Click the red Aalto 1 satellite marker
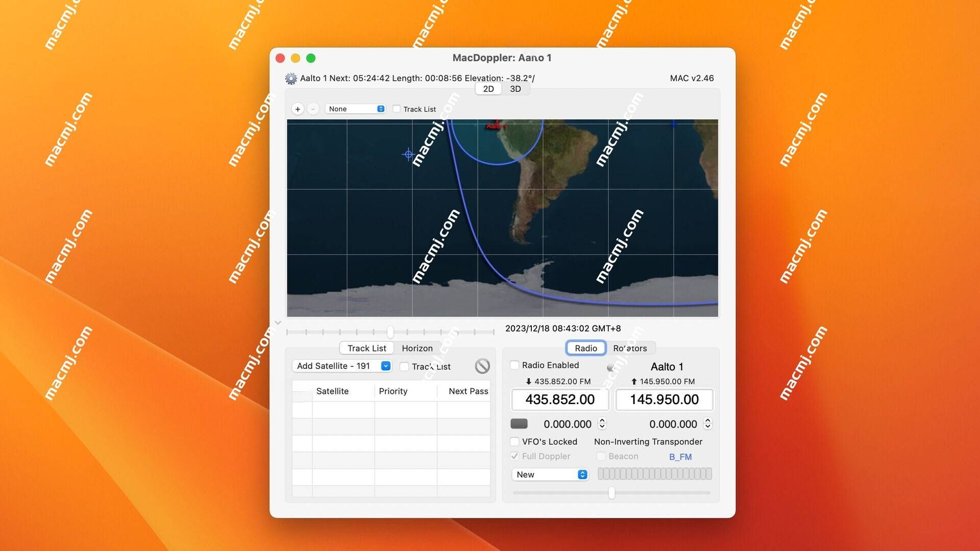 point(497,125)
